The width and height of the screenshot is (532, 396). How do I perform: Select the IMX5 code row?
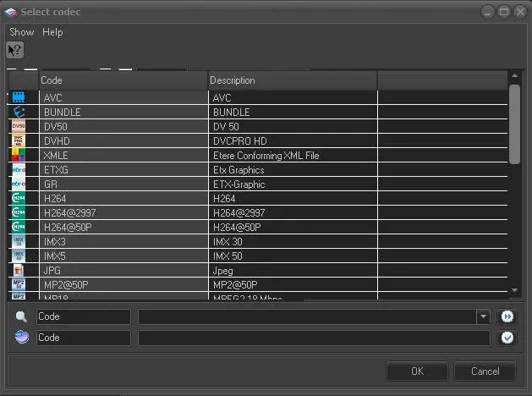click(x=123, y=256)
